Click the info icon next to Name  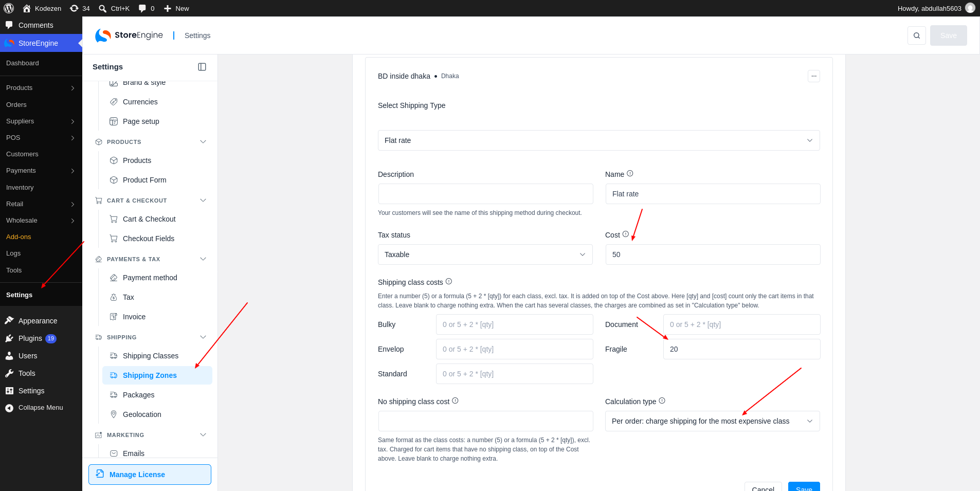pos(630,174)
